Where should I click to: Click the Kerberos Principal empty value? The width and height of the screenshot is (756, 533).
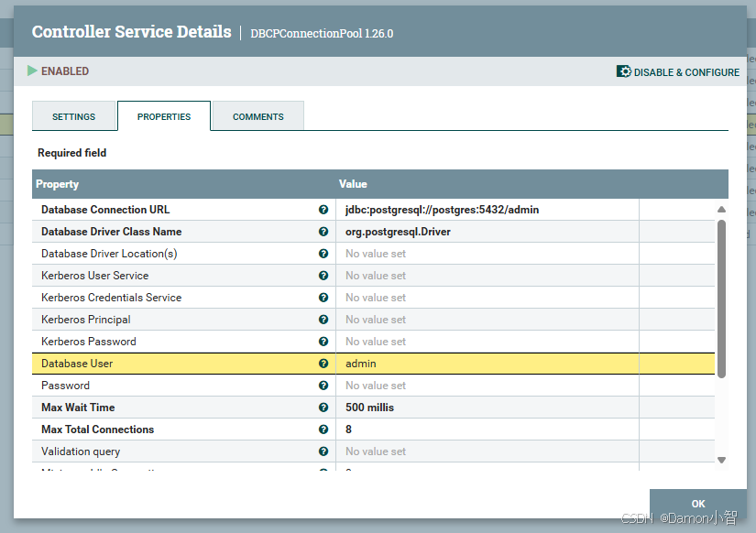click(375, 320)
